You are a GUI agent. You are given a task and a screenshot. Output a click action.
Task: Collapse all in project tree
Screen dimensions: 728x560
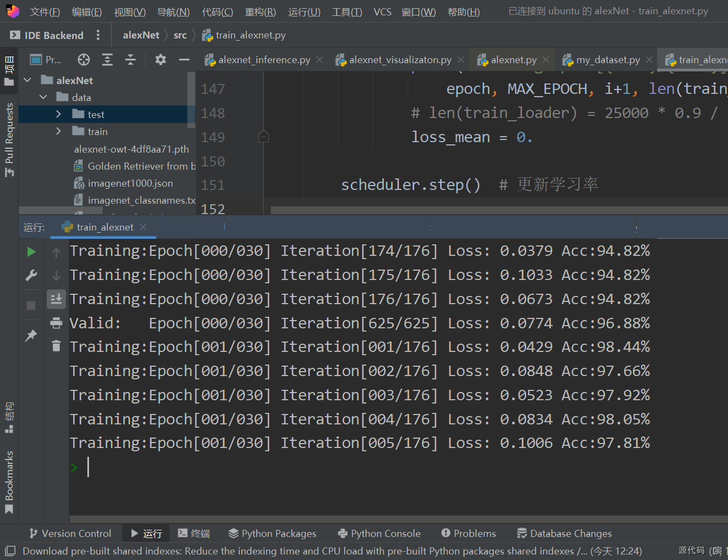[130, 59]
